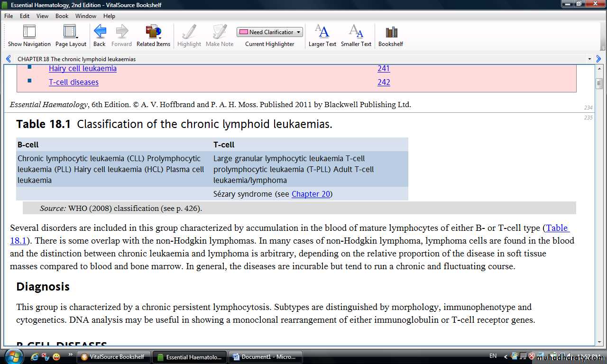Follow the Chapter 20 link
607x364 pixels.
(x=311, y=194)
